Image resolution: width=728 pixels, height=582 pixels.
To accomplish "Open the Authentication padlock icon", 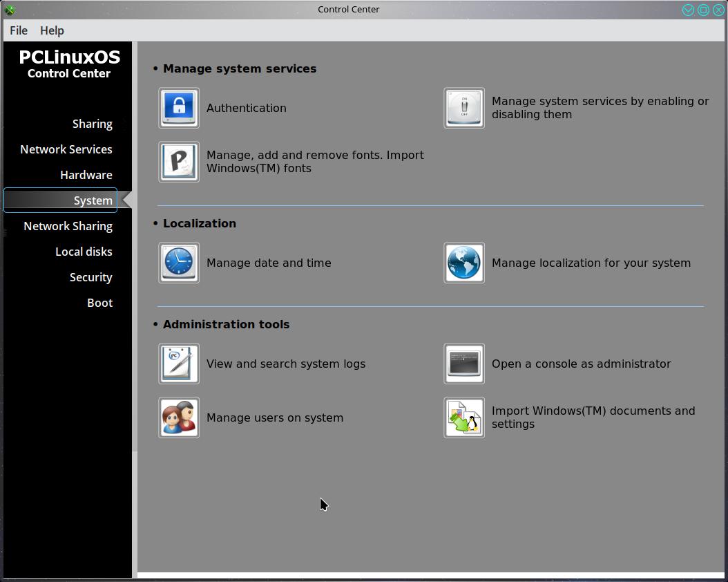I will (179, 108).
